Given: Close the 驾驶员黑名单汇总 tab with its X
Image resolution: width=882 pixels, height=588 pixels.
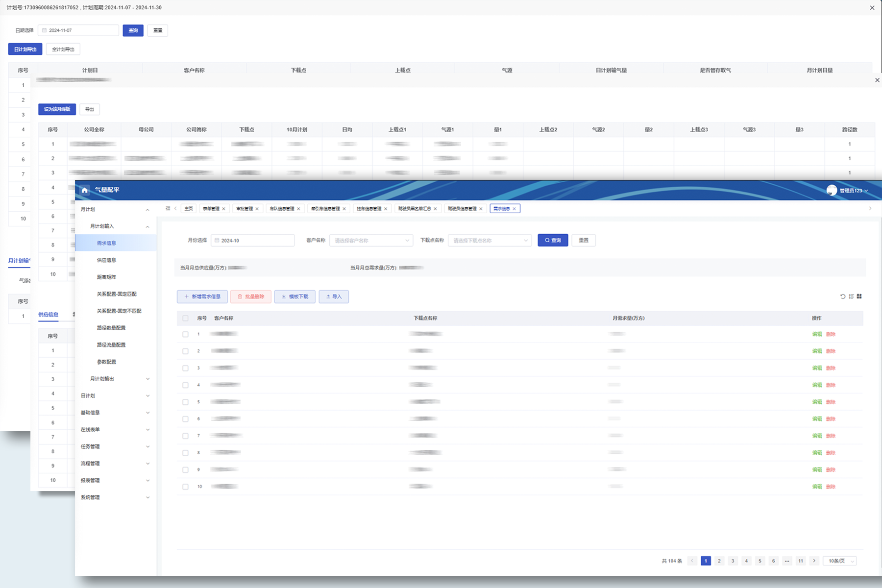Looking at the screenshot, I should pyautogui.click(x=435, y=209).
